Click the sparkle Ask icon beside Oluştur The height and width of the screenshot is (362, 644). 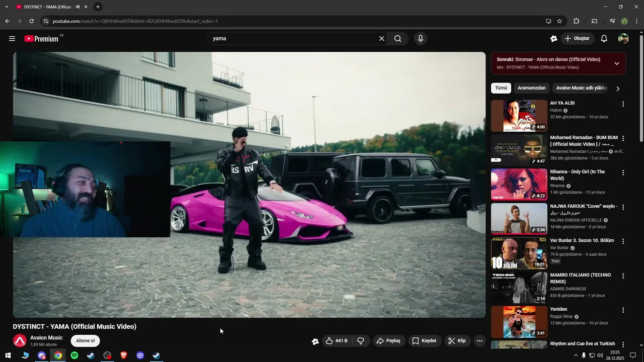(x=554, y=39)
